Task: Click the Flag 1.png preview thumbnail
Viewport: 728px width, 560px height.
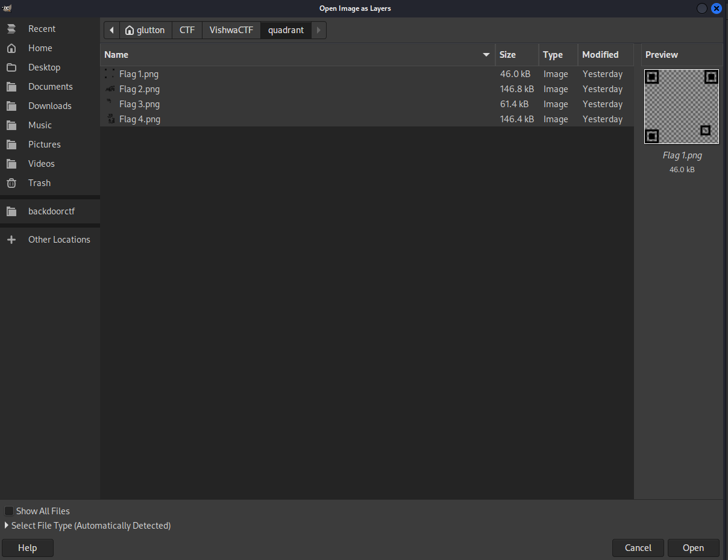Action: coord(682,107)
